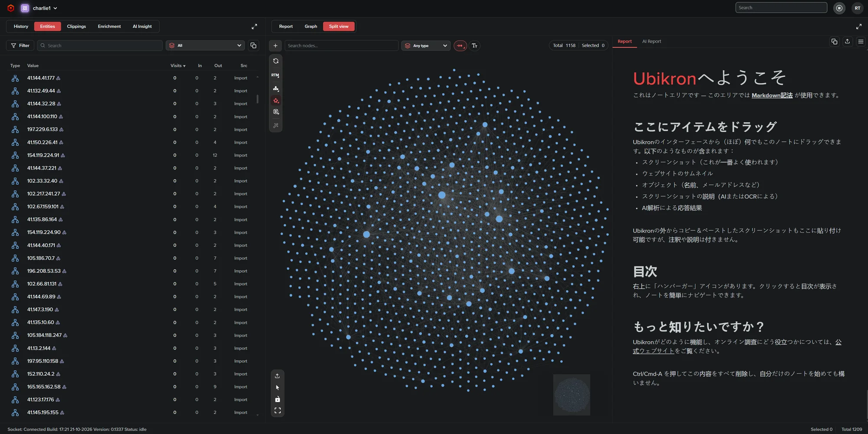Switch to the Graph view tab
The width and height of the screenshot is (868, 434).
311,26
